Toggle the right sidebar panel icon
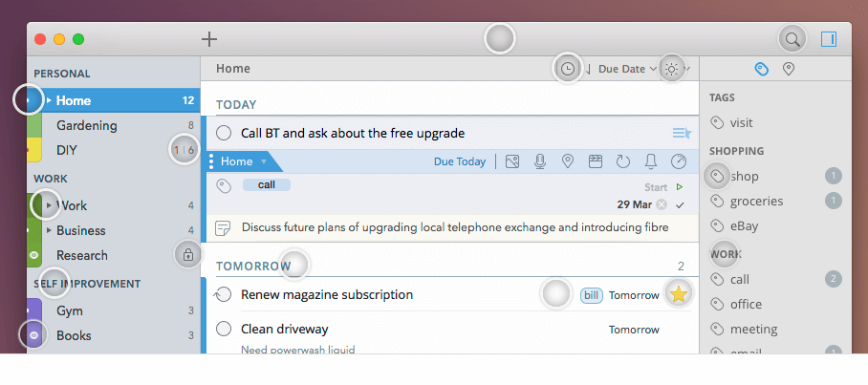Image resolution: width=868 pixels, height=385 pixels. (x=829, y=39)
